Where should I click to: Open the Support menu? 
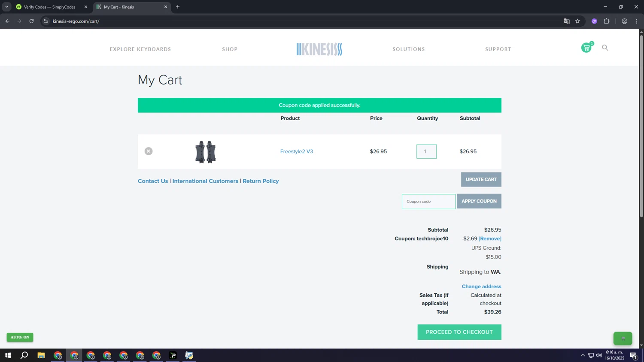tap(498, 49)
